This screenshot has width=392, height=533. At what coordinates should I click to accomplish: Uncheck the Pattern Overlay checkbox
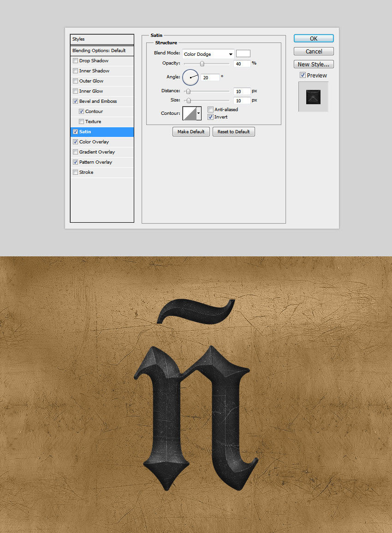[x=76, y=162]
